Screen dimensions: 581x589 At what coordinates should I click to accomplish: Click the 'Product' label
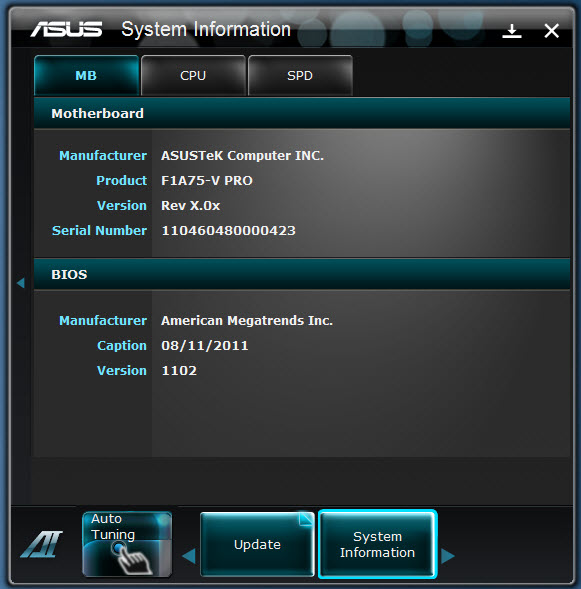[x=122, y=181]
